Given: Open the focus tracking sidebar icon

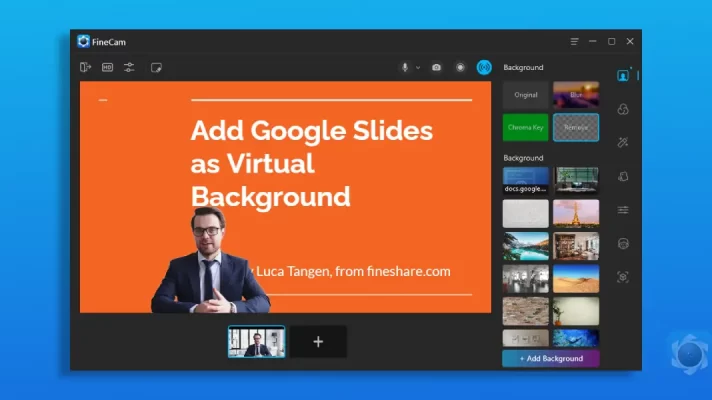Looking at the screenshot, I should pyautogui.click(x=623, y=277).
